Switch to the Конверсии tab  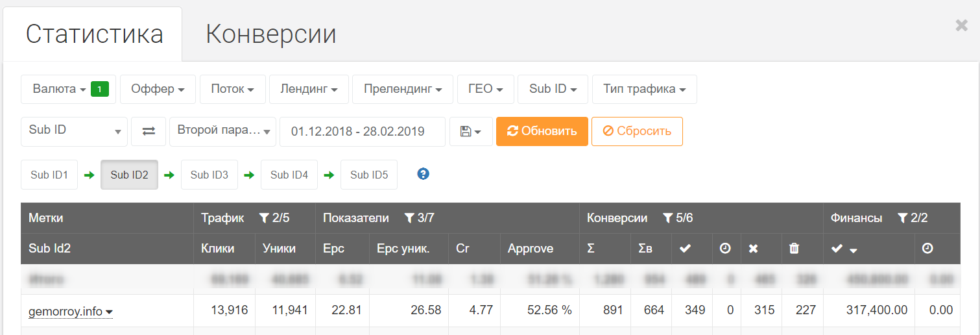270,34
